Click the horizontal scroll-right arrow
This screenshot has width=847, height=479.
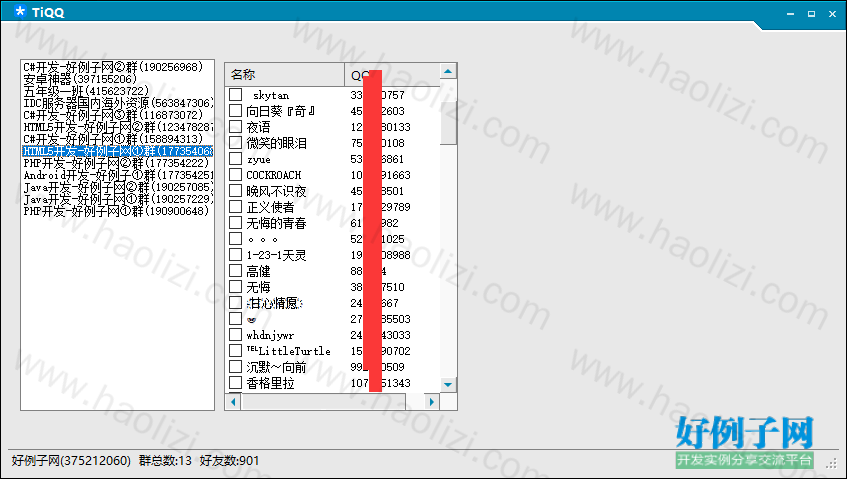(432, 402)
